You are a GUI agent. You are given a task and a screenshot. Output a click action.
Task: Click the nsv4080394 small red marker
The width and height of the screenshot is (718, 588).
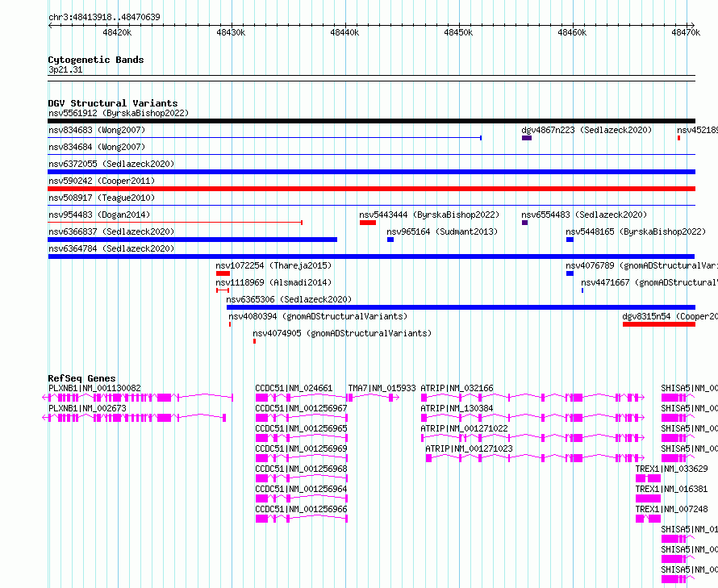230,324
